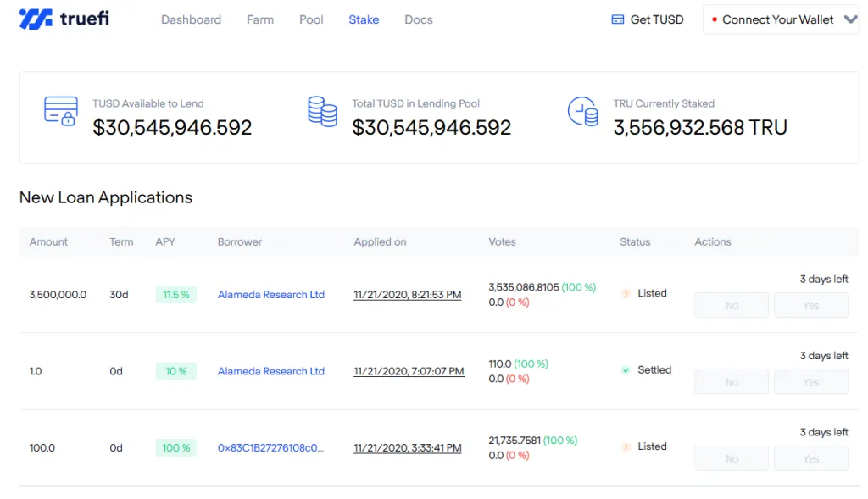Vote No on the 100.0 loan
This screenshot has height=499, width=868.
(732, 458)
